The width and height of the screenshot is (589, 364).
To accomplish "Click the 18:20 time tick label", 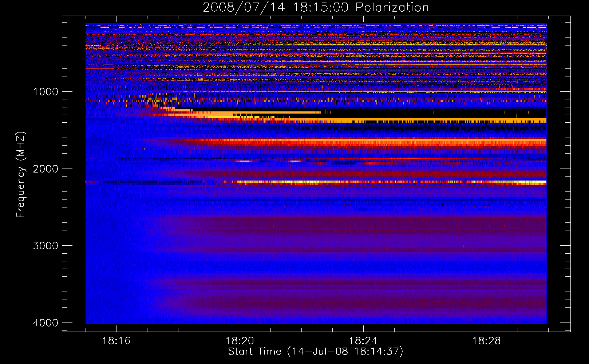I will (240, 341).
